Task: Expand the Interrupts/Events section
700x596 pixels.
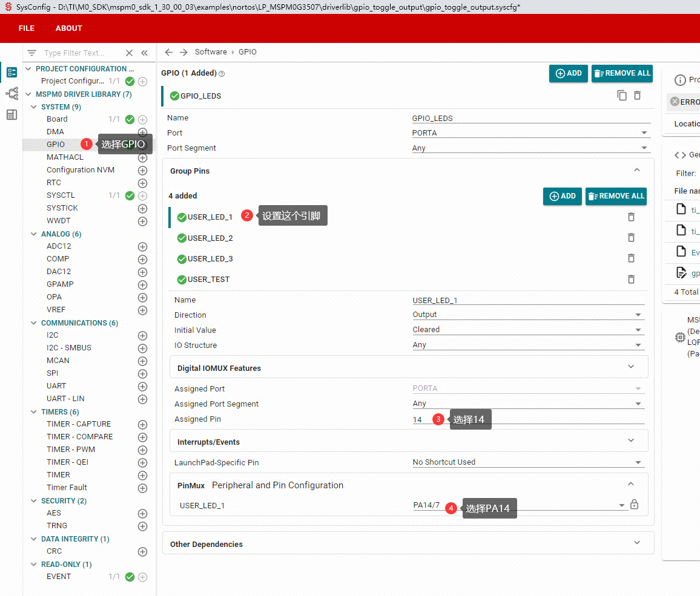Action: tap(631, 440)
